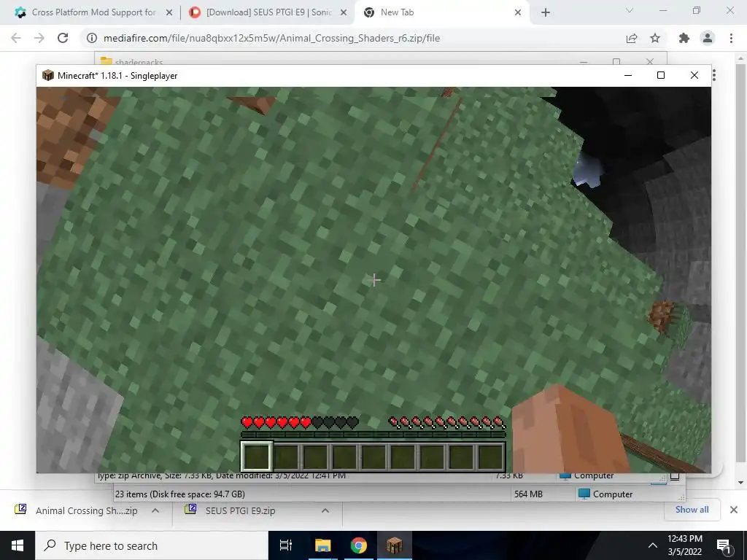Close the Chrome downloads bar

734,510
